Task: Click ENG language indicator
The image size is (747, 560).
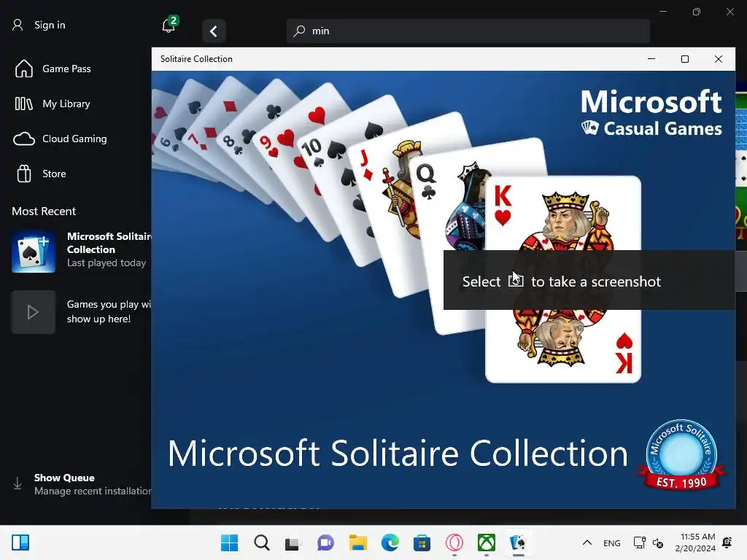Action: pos(612,542)
